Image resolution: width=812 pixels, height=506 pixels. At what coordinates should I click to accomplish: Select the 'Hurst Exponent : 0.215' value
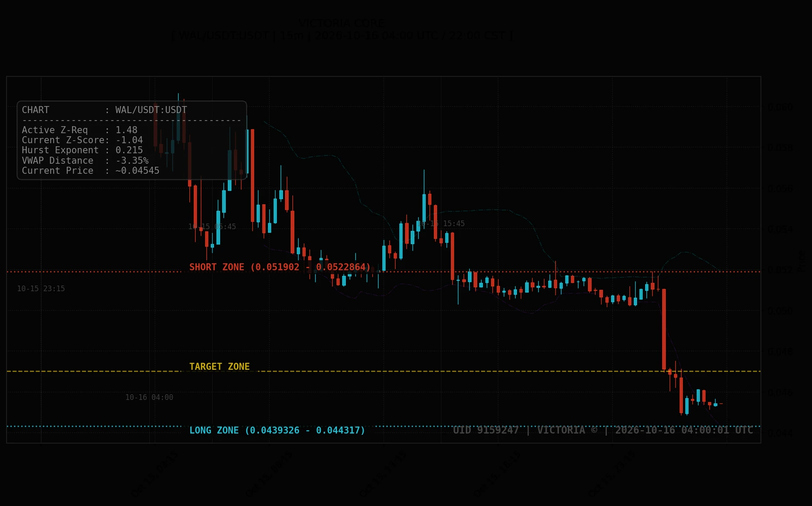pos(83,150)
